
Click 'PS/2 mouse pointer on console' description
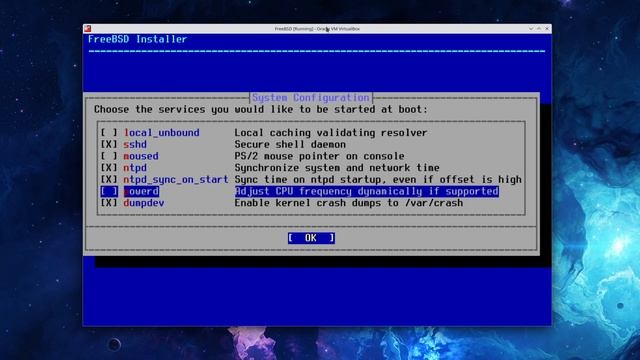320,156
